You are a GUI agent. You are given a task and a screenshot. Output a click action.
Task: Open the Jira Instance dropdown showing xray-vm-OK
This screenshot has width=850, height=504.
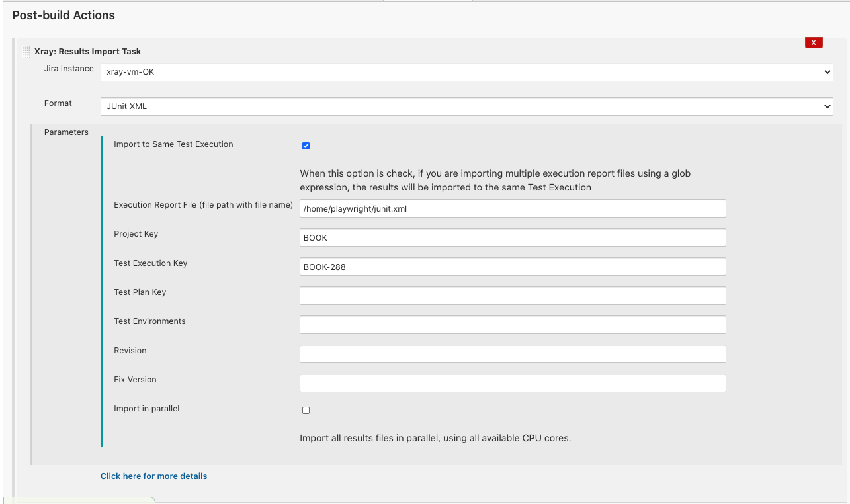[x=466, y=72]
